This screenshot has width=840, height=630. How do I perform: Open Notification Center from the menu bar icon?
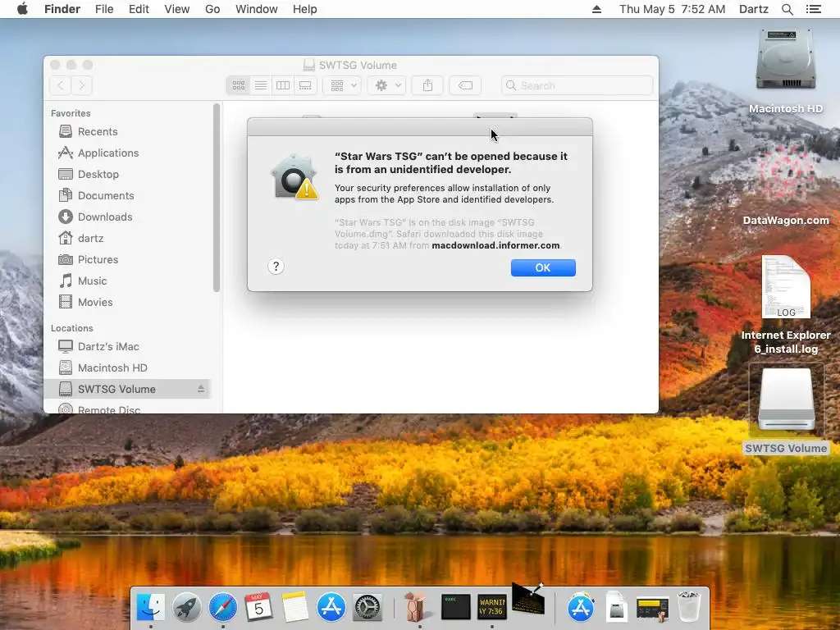point(814,9)
